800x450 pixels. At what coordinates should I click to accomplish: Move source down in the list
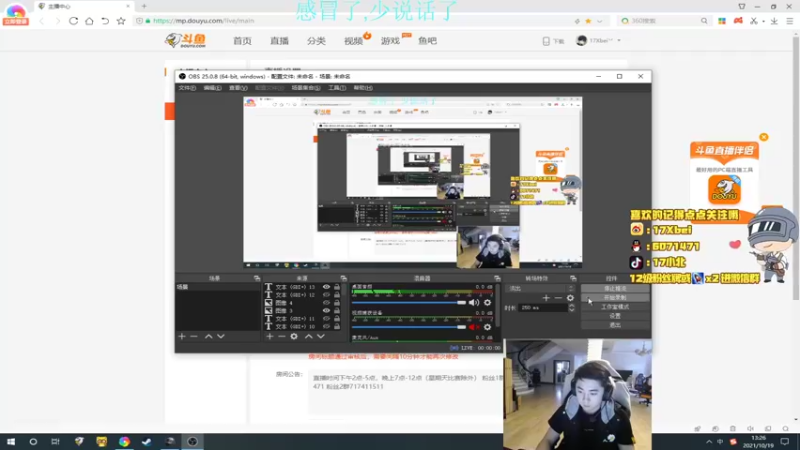point(320,336)
